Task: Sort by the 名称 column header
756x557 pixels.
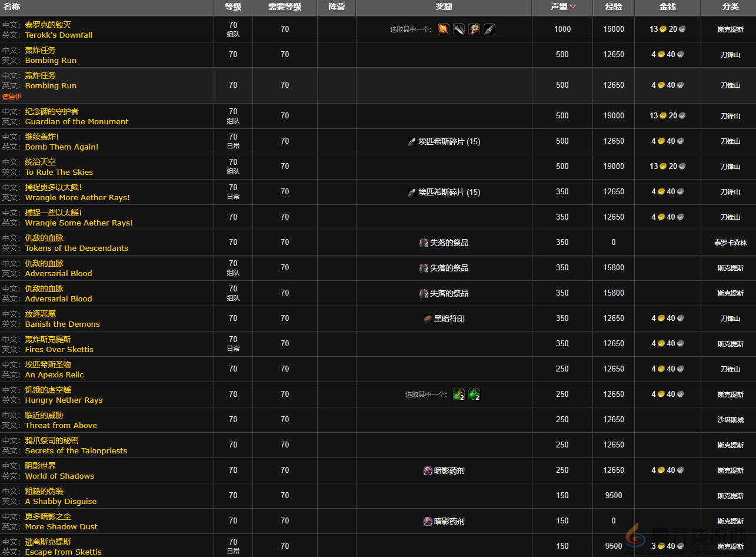Action: point(12,7)
